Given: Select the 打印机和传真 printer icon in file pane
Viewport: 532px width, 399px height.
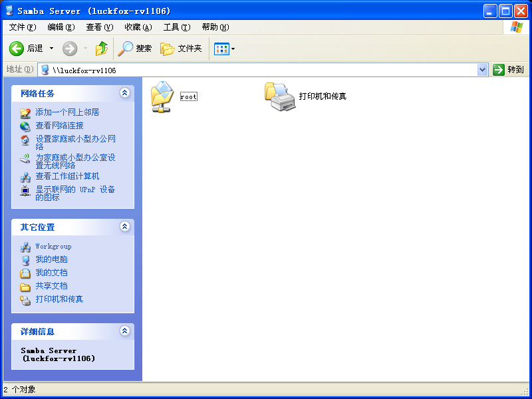Looking at the screenshot, I should [280, 96].
